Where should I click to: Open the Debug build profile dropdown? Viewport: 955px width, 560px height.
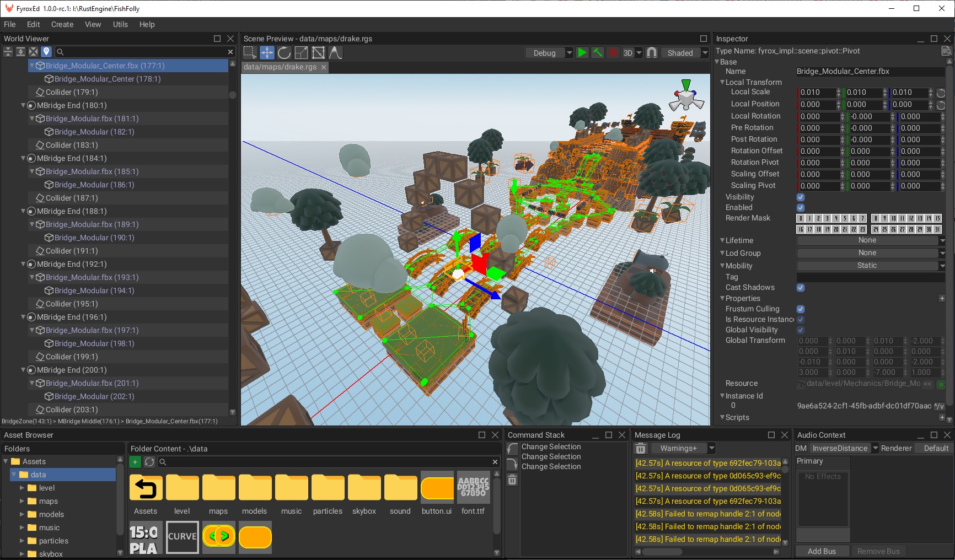(549, 53)
